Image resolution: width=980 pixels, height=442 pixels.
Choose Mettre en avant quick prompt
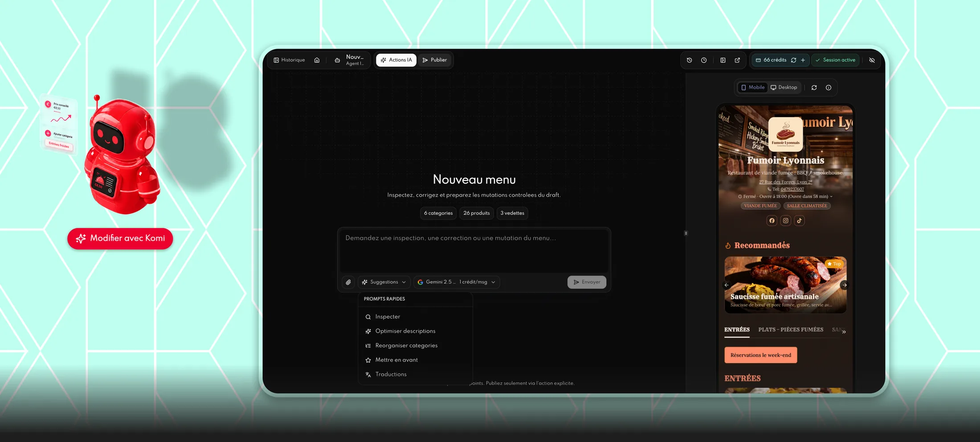click(x=415, y=360)
